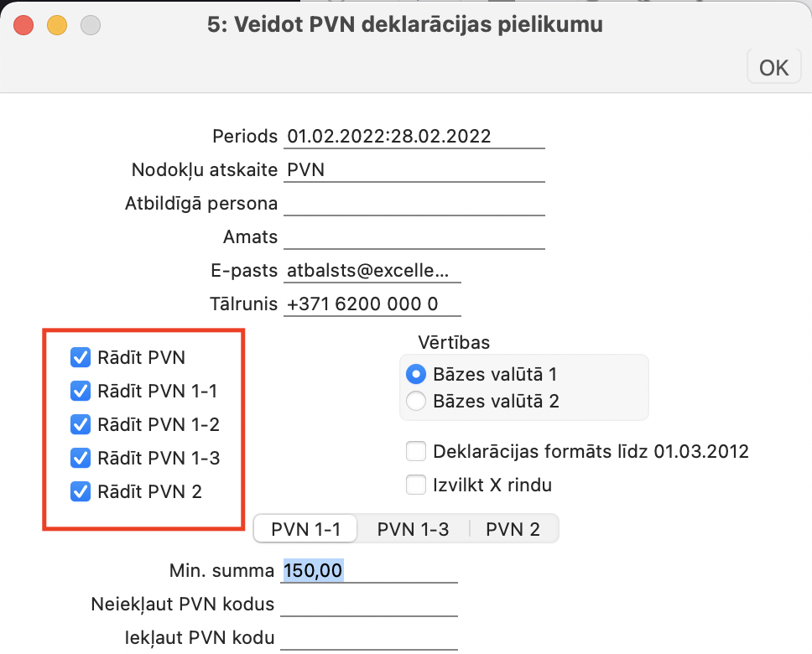Minimize the window with yellow button
812x654 pixels.
(57, 25)
